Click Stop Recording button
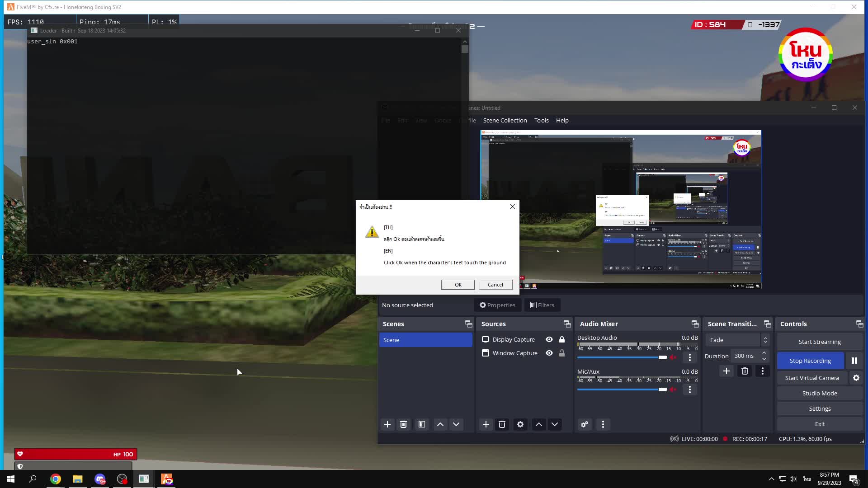The width and height of the screenshot is (868, 488). 810,361
